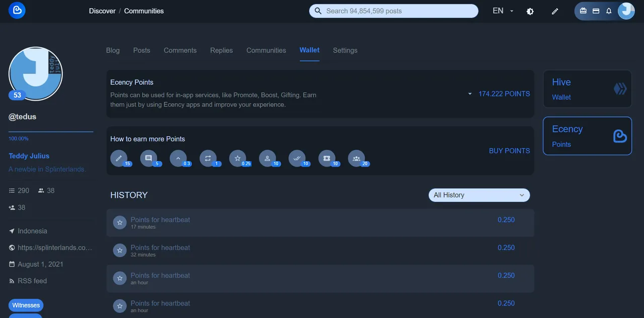
Task: Click 0.250 value of 17 minutes entry
Action: pyautogui.click(x=506, y=220)
